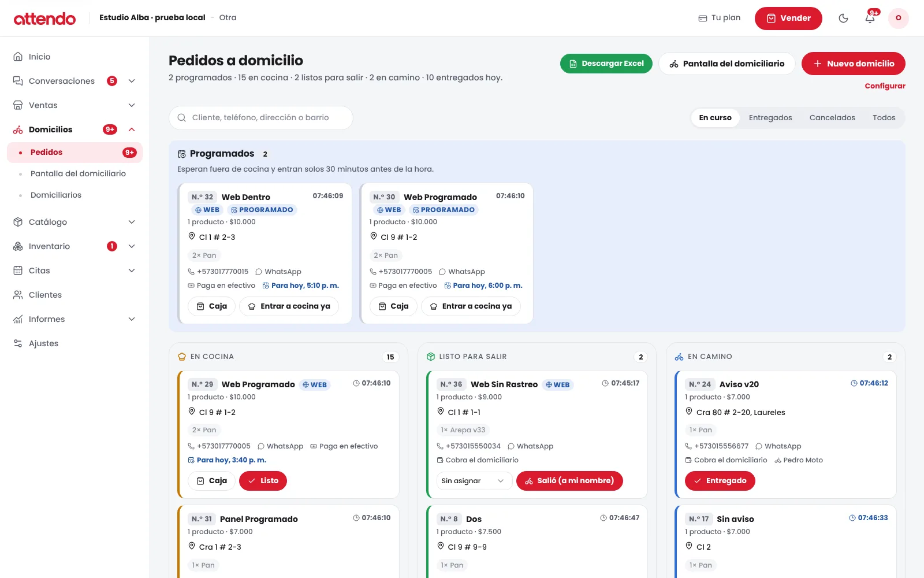This screenshot has width=924, height=578.
Task: Toggle dark mode moon icon
Action: (x=843, y=18)
